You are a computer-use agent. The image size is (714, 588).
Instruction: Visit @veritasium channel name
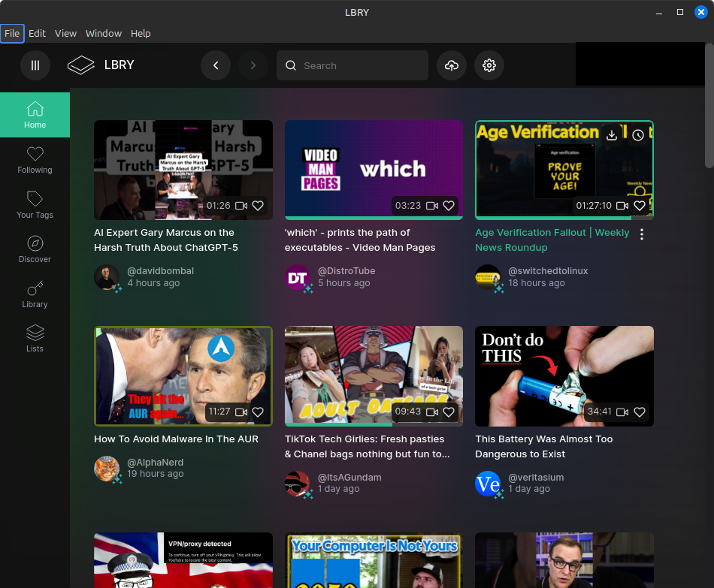pyautogui.click(x=536, y=478)
